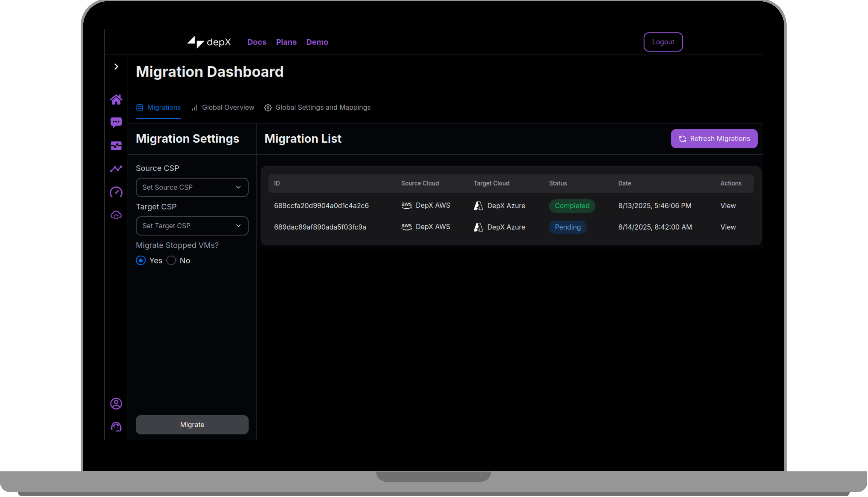Click the AWS logo next to DepX AWS
Viewport: 868px width, 497px height.
point(406,205)
